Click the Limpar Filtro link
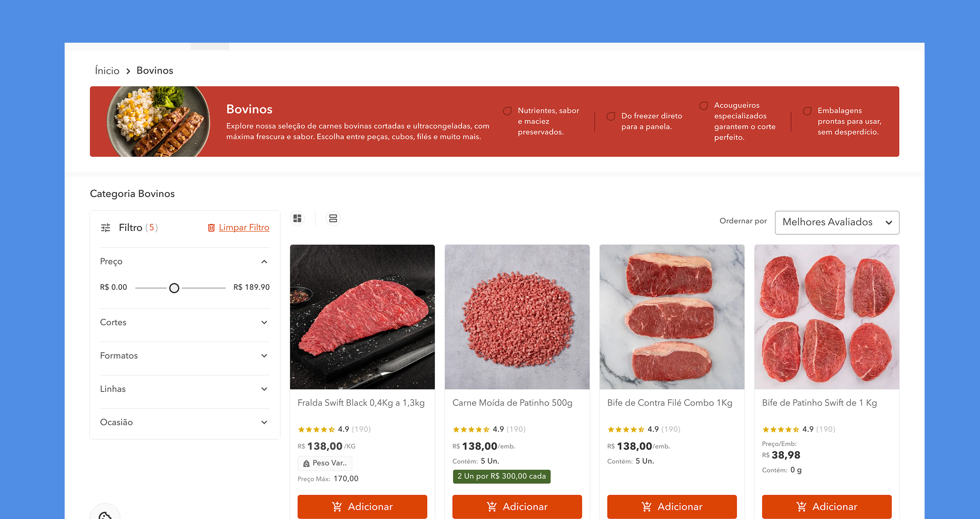The width and height of the screenshot is (980, 519). 244,228
